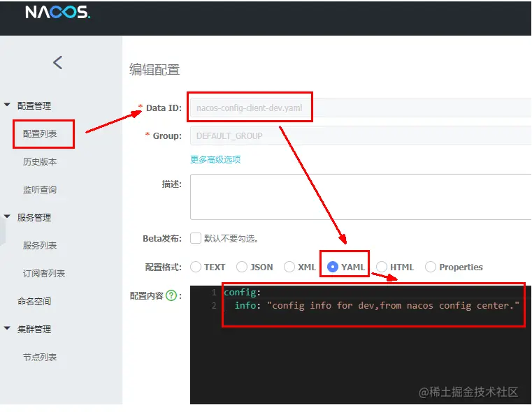Viewport: 532px width, 412px height.
Task: Open 监听查询 in sidebar
Action: pos(40,189)
